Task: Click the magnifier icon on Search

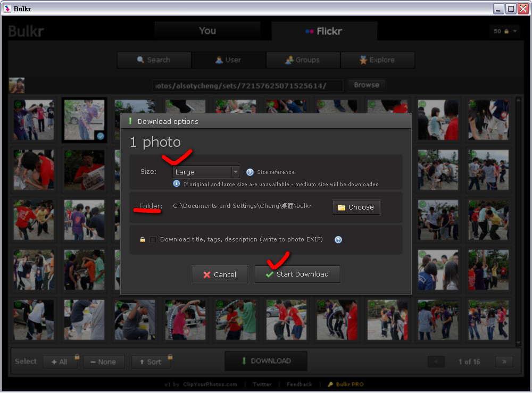Action: click(x=140, y=60)
